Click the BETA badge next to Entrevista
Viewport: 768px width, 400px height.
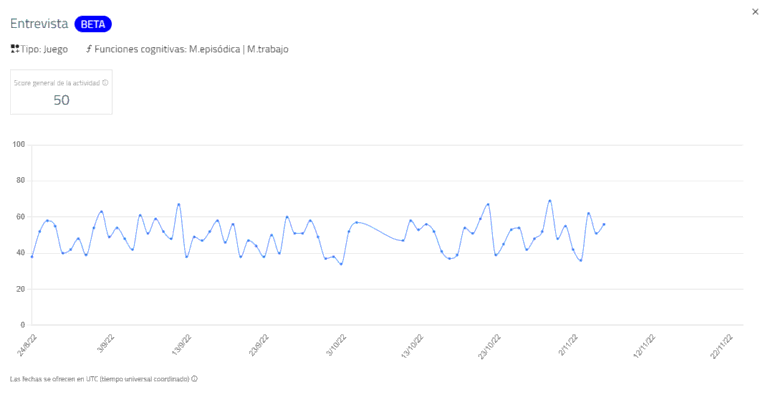[93, 24]
